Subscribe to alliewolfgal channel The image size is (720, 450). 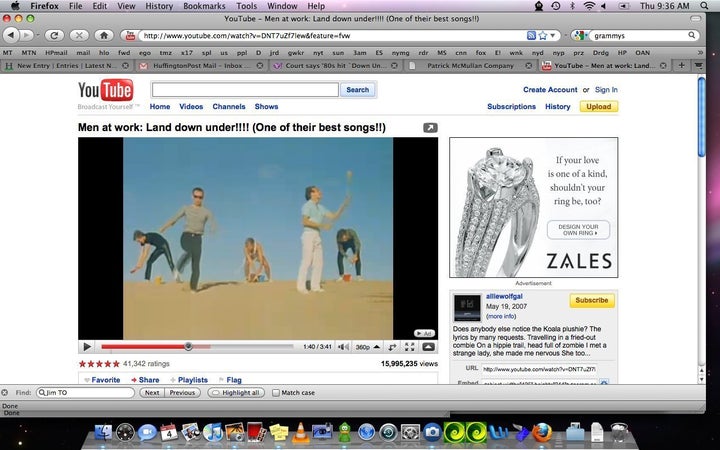(592, 300)
